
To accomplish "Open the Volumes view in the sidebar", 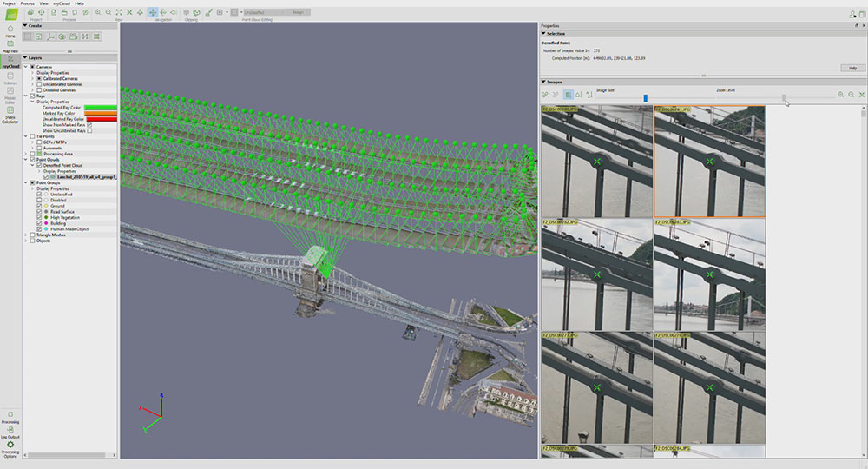I will point(10,78).
